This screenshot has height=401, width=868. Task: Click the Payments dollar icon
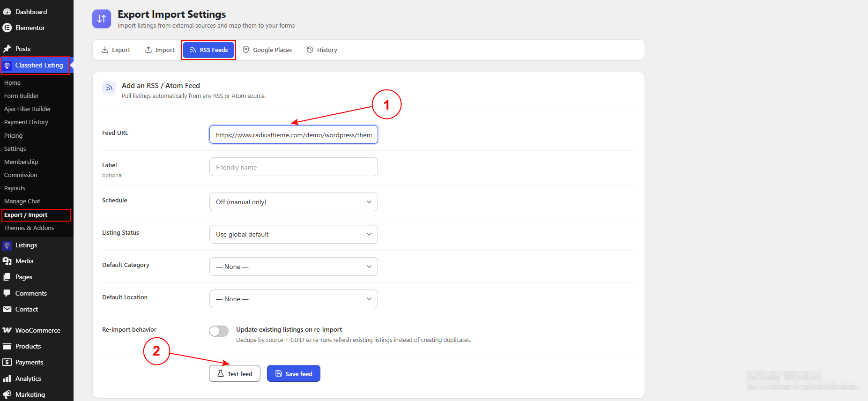tap(7, 362)
